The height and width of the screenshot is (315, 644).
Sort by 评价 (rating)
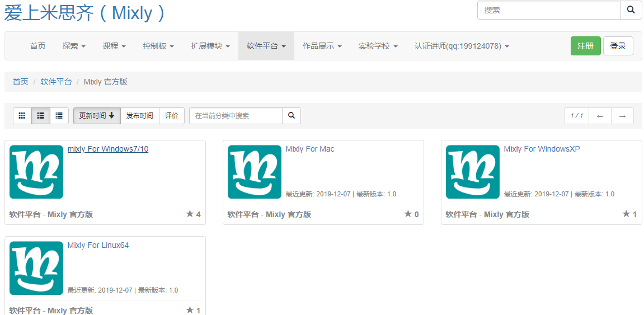click(x=172, y=116)
